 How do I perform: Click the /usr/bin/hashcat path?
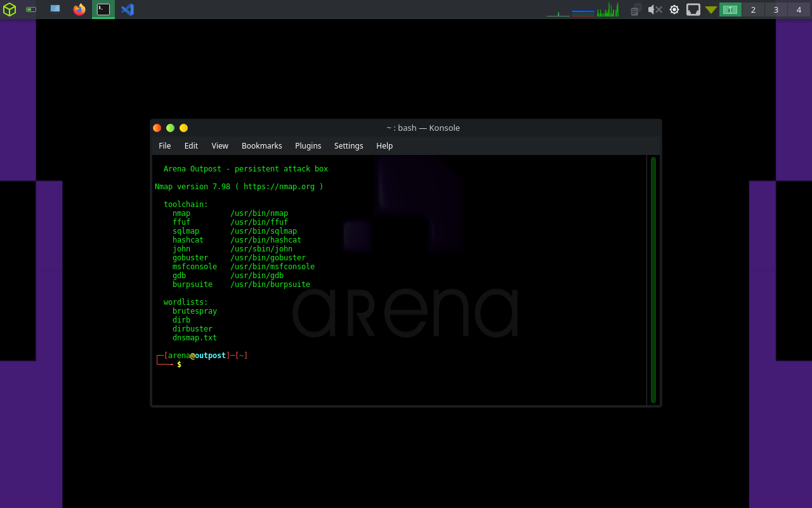[x=266, y=240]
